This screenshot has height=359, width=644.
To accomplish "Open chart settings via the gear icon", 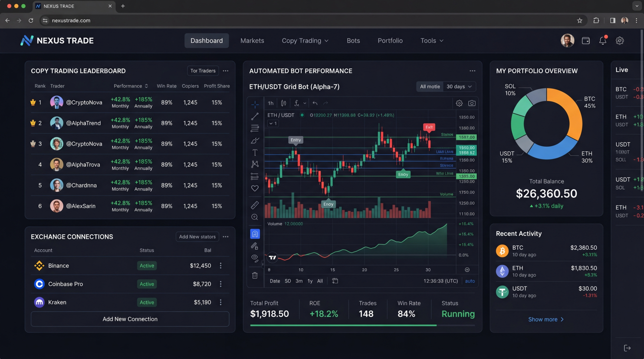I will click(459, 103).
